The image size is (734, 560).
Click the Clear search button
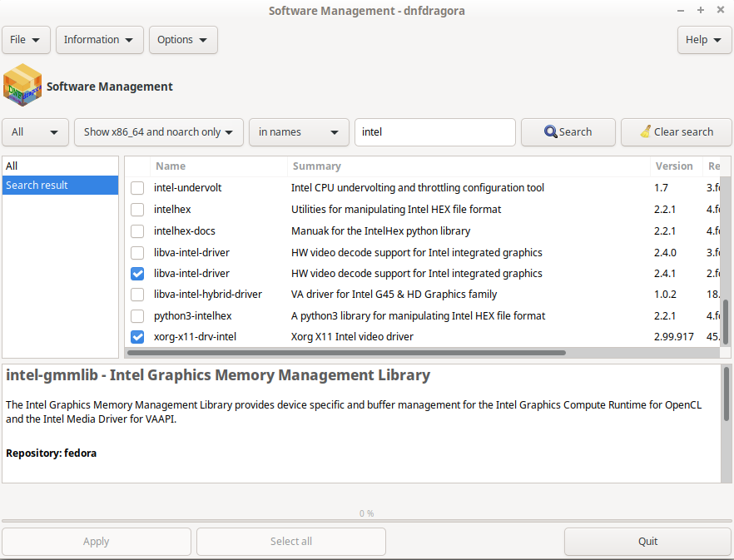[676, 132]
